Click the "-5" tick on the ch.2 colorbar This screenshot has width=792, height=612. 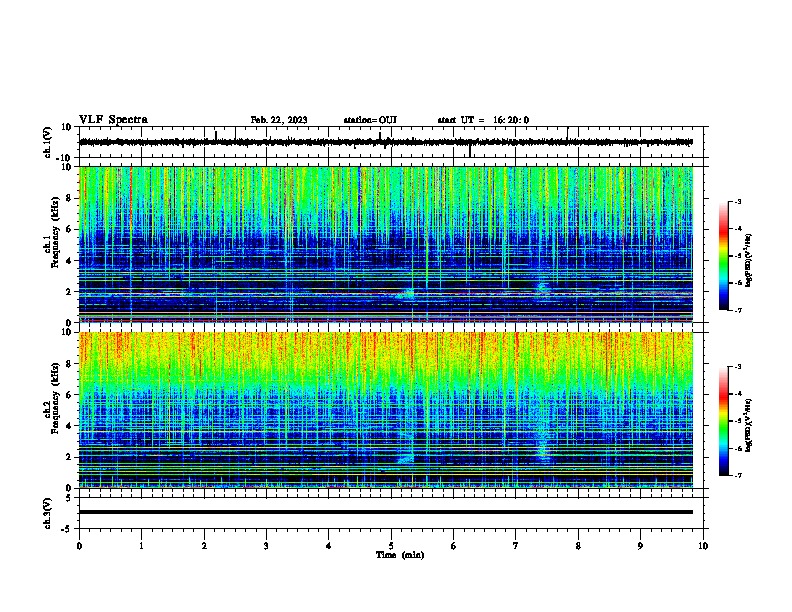coord(737,421)
